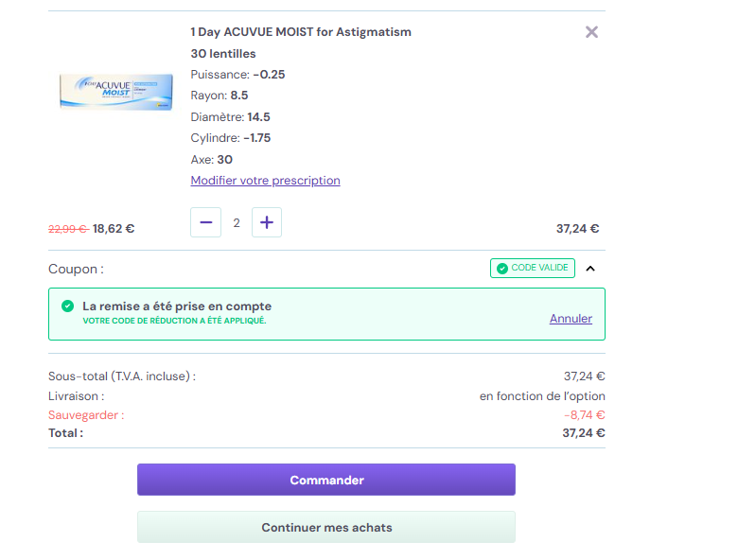The height and width of the screenshot is (560, 738).
Task: Cancel the coupon via Annuler link
Action: pyautogui.click(x=571, y=319)
